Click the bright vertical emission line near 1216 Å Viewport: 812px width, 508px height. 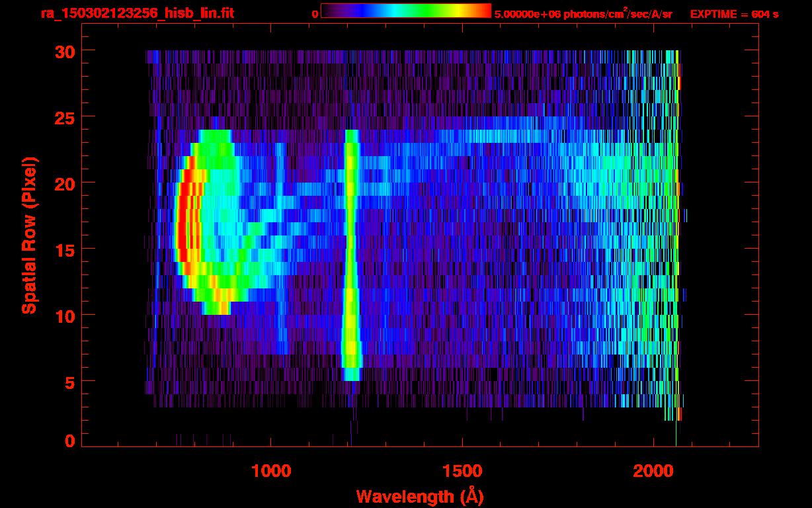[351, 255]
